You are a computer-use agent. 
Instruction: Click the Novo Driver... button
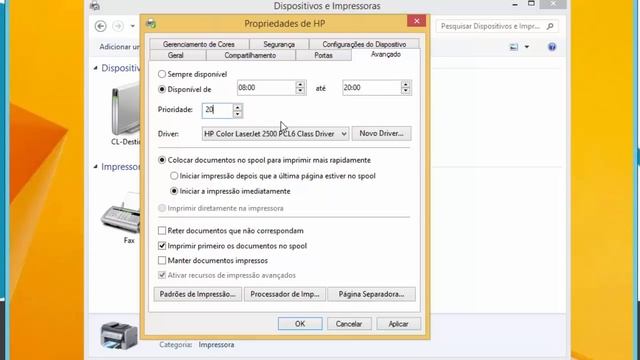pos(381,133)
